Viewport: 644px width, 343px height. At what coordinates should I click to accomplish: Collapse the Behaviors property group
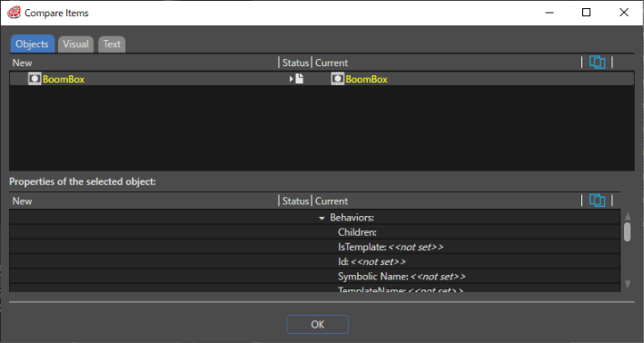322,218
